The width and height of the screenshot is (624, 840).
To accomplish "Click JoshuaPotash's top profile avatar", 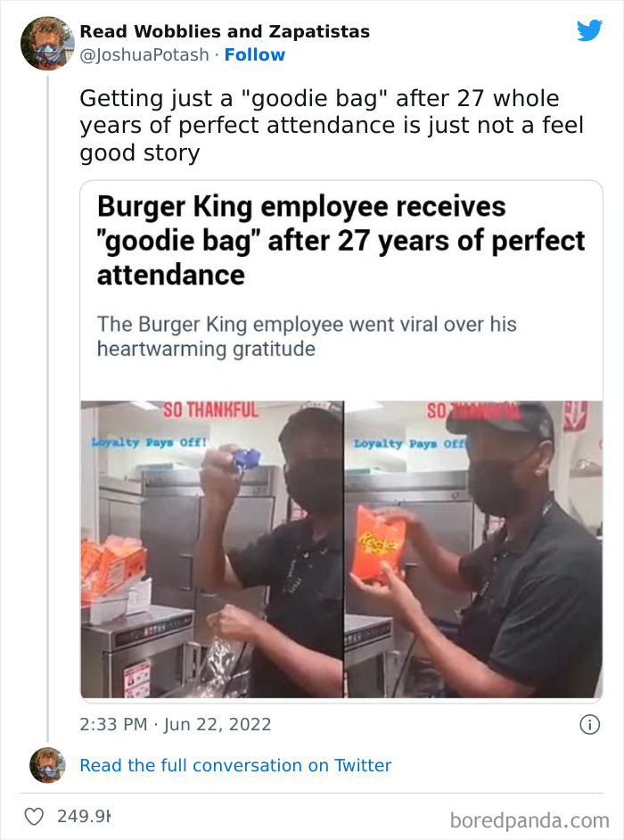I will click(46, 44).
